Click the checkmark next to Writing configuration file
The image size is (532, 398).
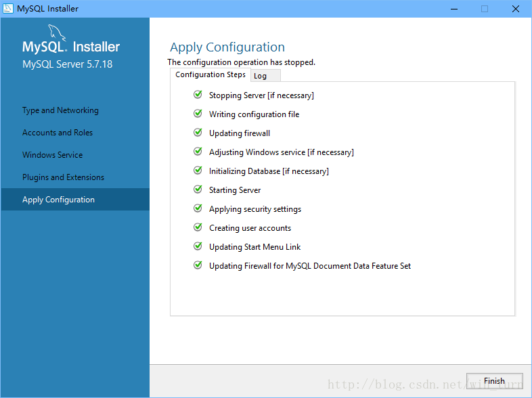[198, 114]
